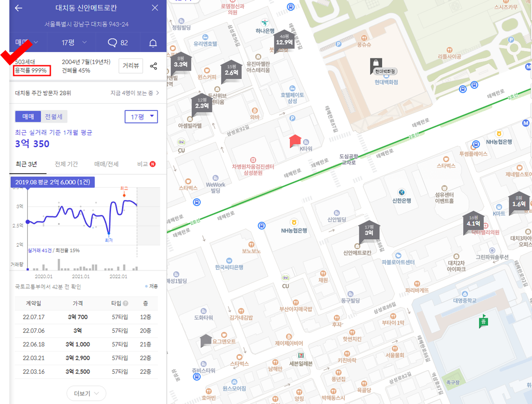Screen dimensions: 532x404
Task: Click the 호텔페이토 삼성 hotel icon
Action: click(x=292, y=88)
